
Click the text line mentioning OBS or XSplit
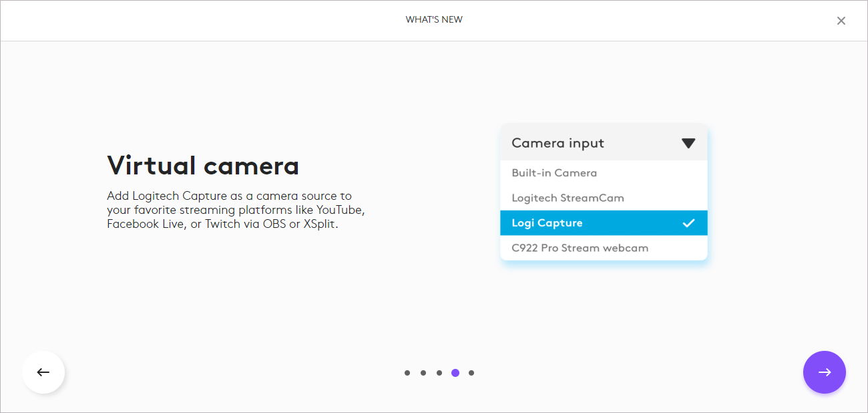click(222, 224)
